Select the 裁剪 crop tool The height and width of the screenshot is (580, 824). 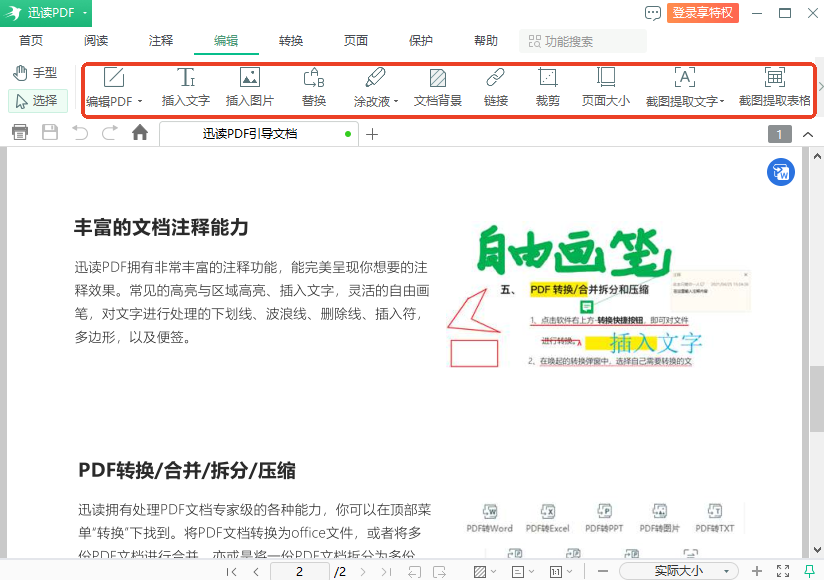pos(548,88)
